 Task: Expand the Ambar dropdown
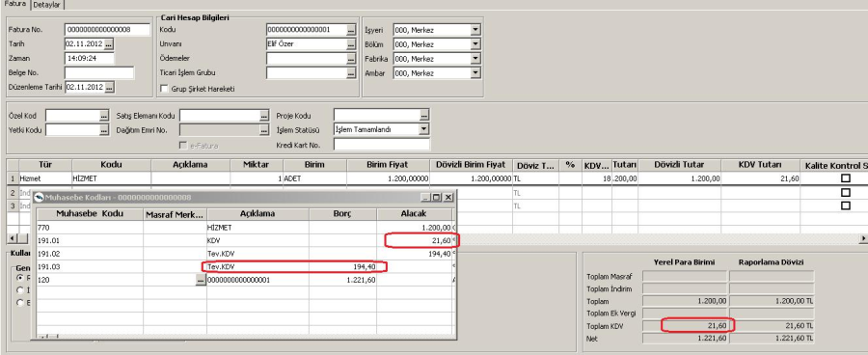(x=475, y=73)
